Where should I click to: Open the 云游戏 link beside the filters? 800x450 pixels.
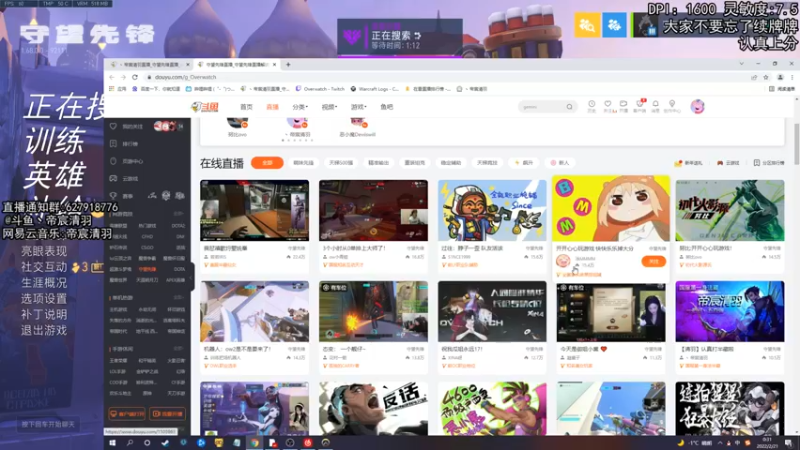[x=728, y=163]
